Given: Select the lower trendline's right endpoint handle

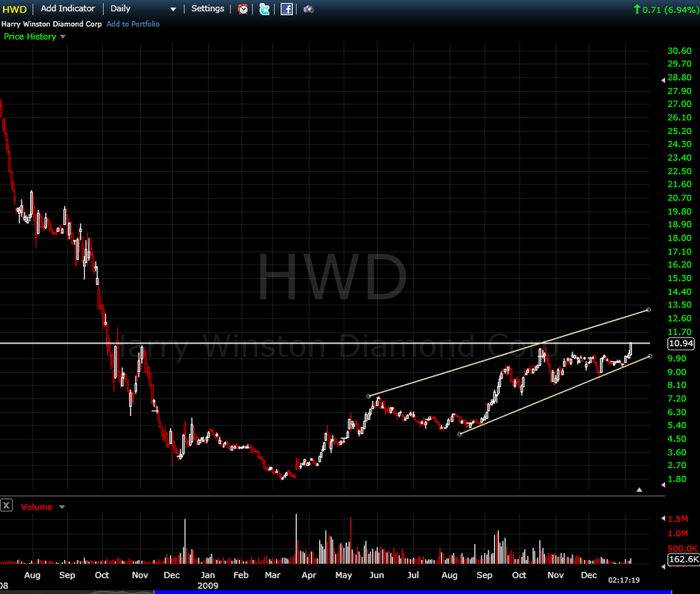Looking at the screenshot, I should click(x=650, y=356).
